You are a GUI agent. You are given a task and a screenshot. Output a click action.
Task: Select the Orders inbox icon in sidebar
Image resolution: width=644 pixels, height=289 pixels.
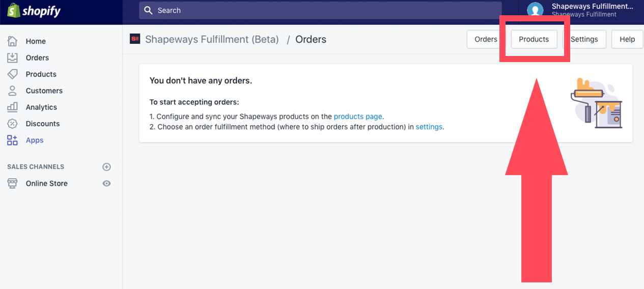pyautogui.click(x=12, y=57)
